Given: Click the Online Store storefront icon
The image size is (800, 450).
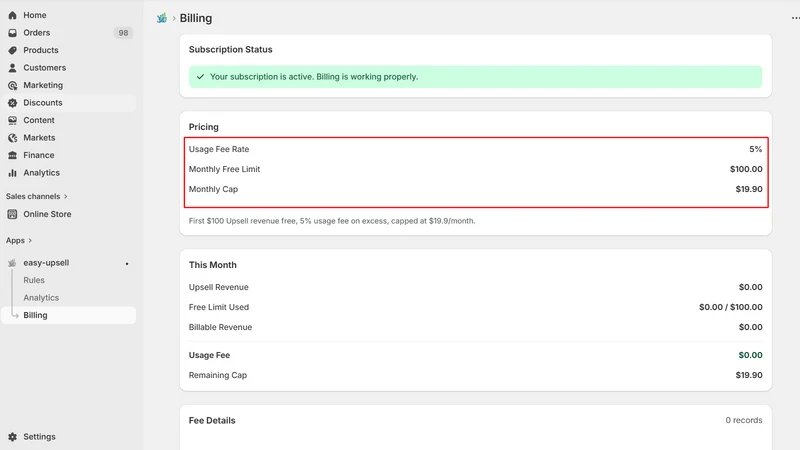Looking at the screenshot, I should click(12, 214).
